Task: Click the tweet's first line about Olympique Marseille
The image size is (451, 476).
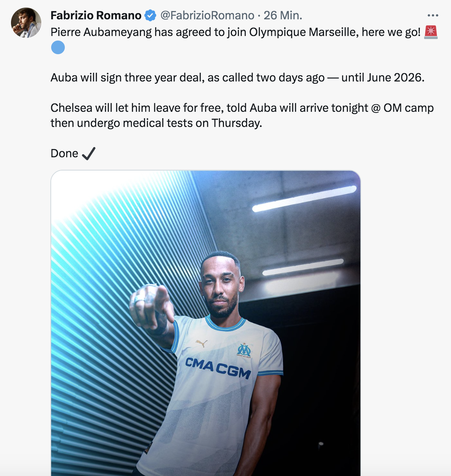Action: point(235,32)
